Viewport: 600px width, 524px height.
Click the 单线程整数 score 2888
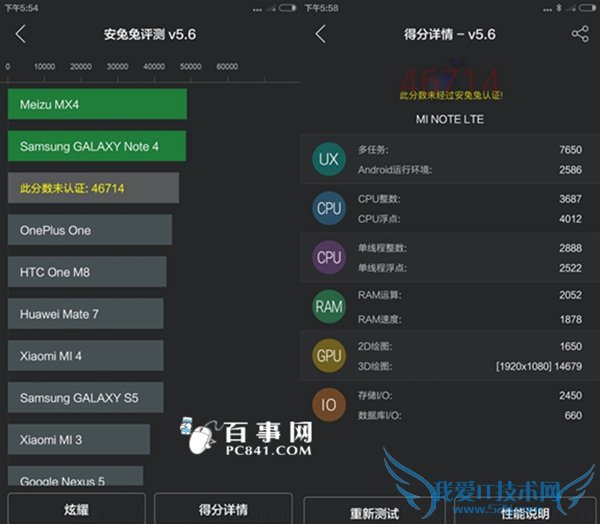pos(570,248)
